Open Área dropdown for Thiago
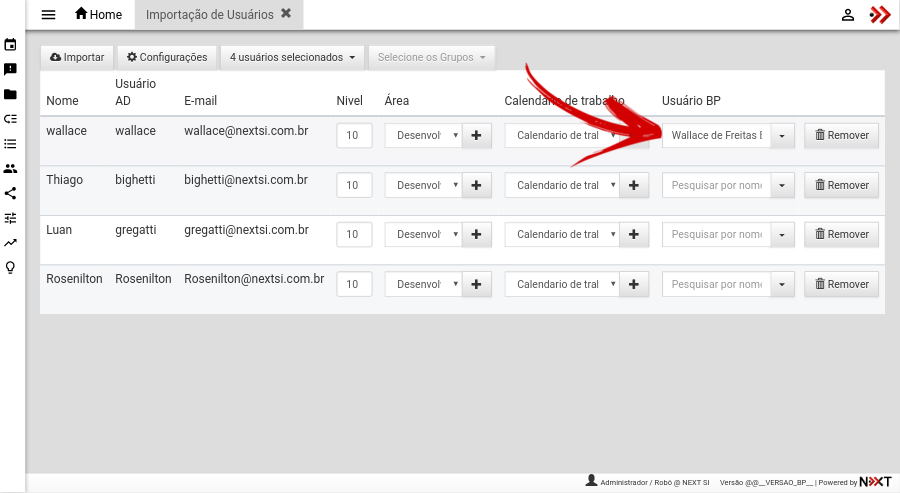The height and width of the screenshot is (493, 900). [x=423, y=185]
